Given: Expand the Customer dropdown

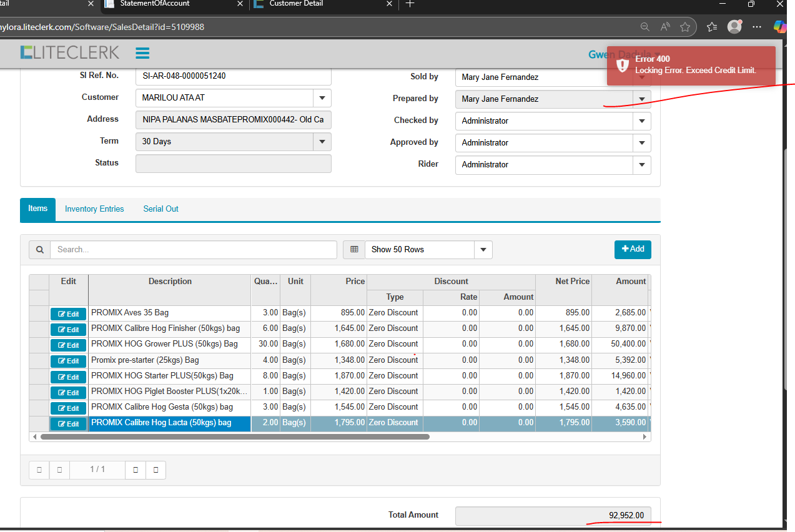Looking at the screenshot, I should (x=322, y=98).
